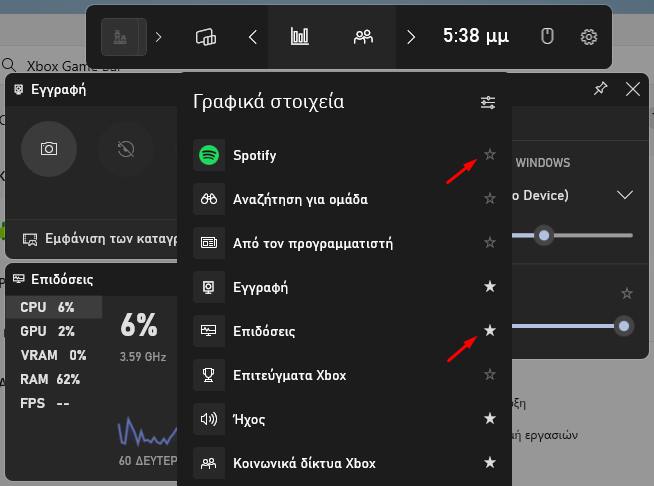Unfavorite Κοινωνικά δίκτυα Xbox star

point(490,462)
